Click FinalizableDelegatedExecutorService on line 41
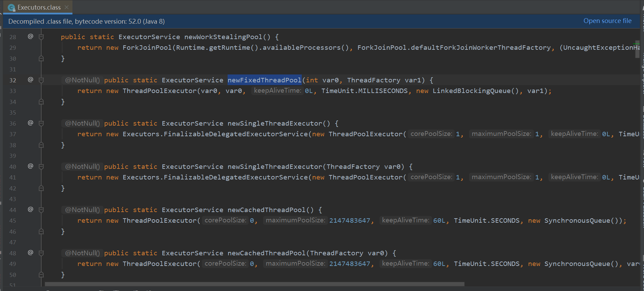Viewport: 644px width, 291px height. [236, 177]
